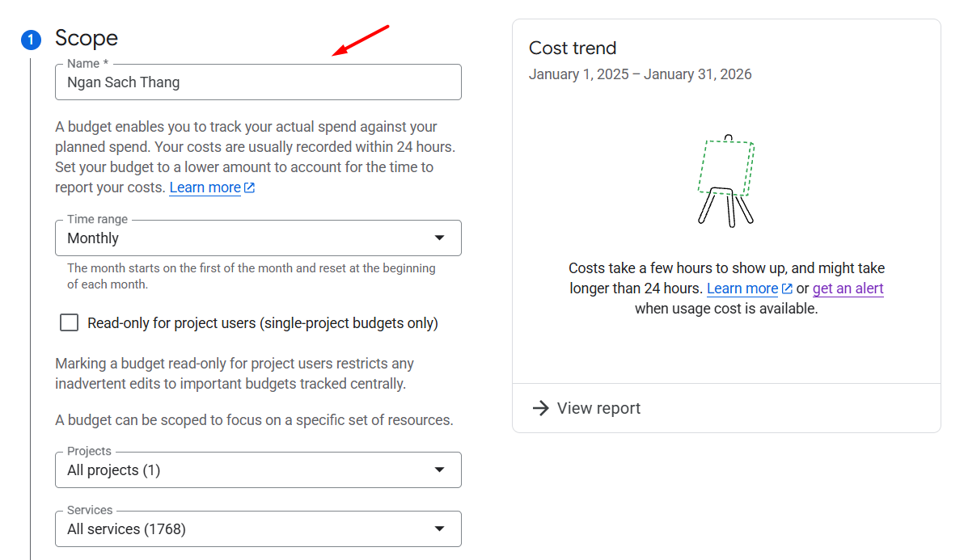
Task: Click external-link icon in Cost trend card
Action: click(787, 288)
